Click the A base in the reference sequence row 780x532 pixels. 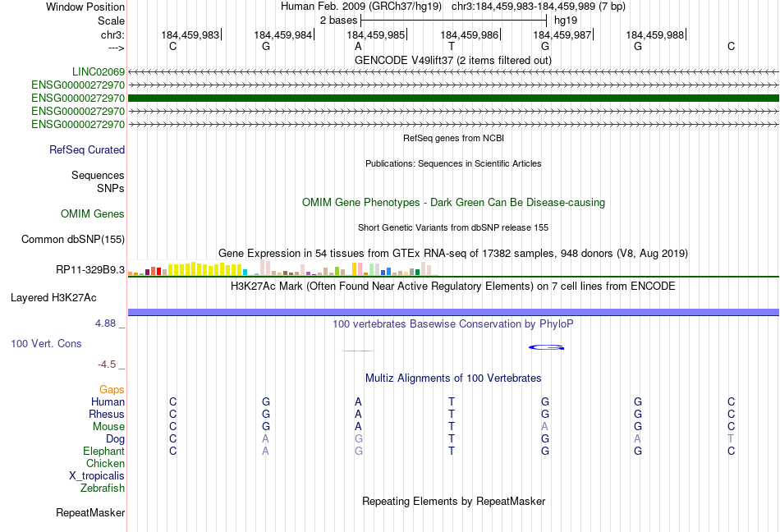pyautogui.click(x=358, y=46)
